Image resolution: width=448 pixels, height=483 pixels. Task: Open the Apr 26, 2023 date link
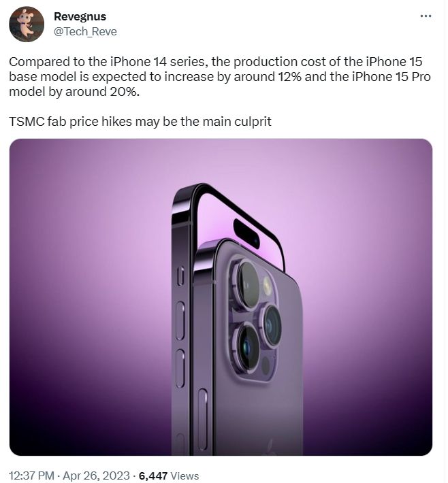pyautogui.click(x=96, y=476)
